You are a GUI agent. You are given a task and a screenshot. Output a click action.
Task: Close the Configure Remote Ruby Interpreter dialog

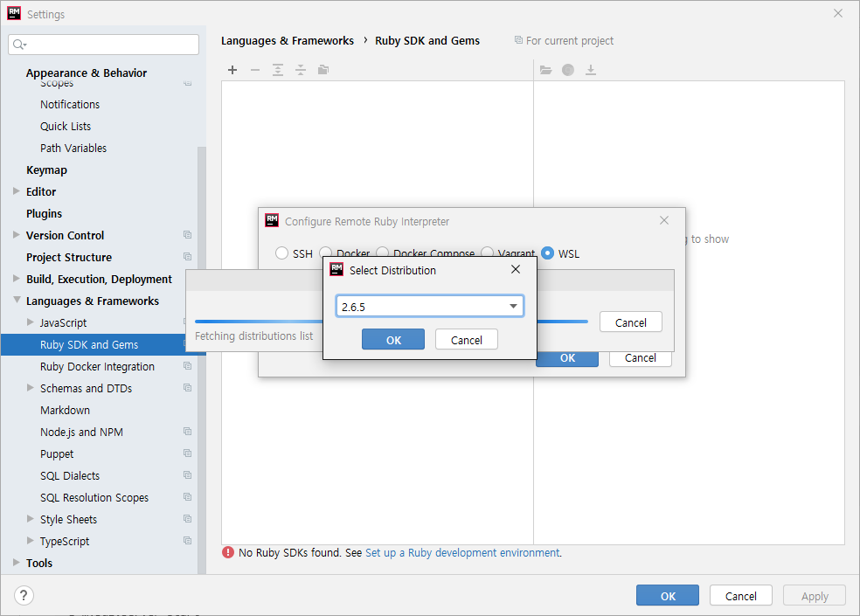(x=664, y=220)
